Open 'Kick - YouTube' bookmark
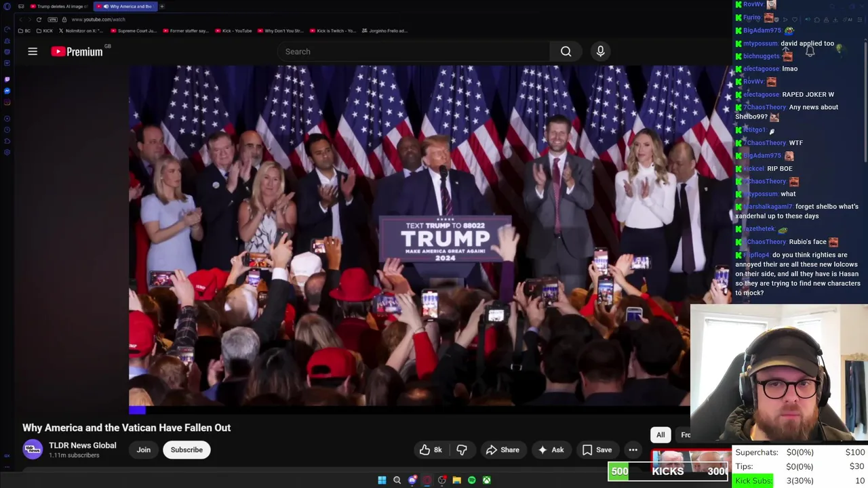The image size is (868, 488). (x=233, y=30)
